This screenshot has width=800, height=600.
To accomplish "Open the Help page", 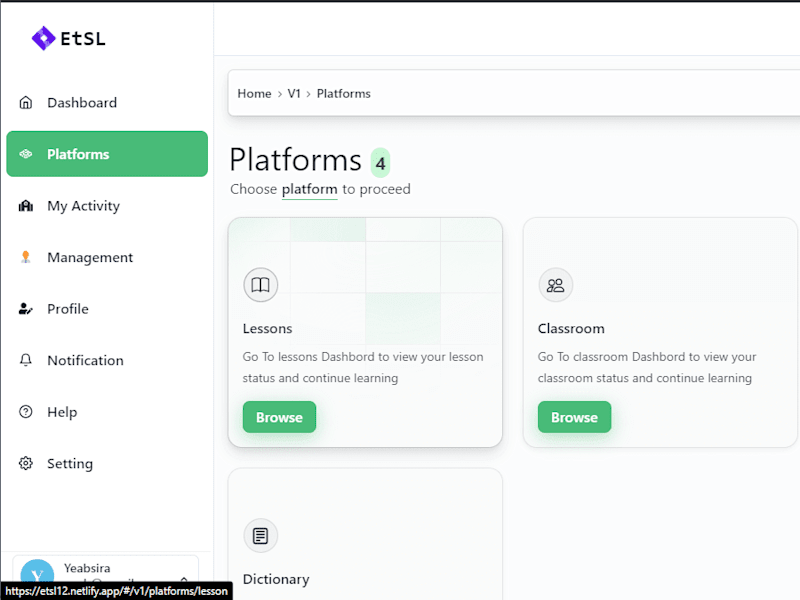I will [x=107, y=412].
